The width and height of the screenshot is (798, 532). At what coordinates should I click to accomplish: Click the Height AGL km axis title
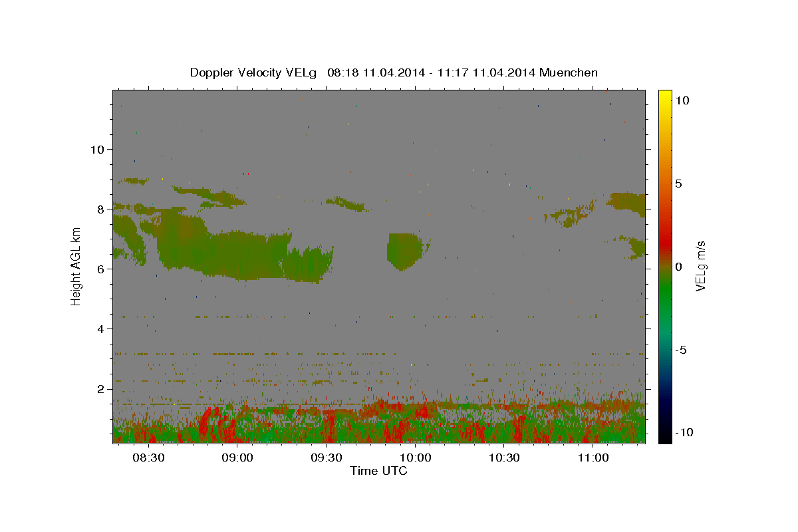(76, 266)
